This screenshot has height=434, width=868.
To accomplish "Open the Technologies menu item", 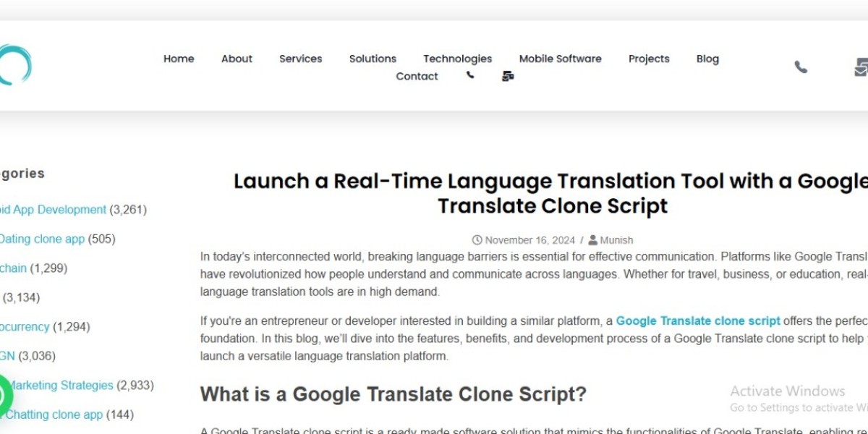I will point(458,59).
